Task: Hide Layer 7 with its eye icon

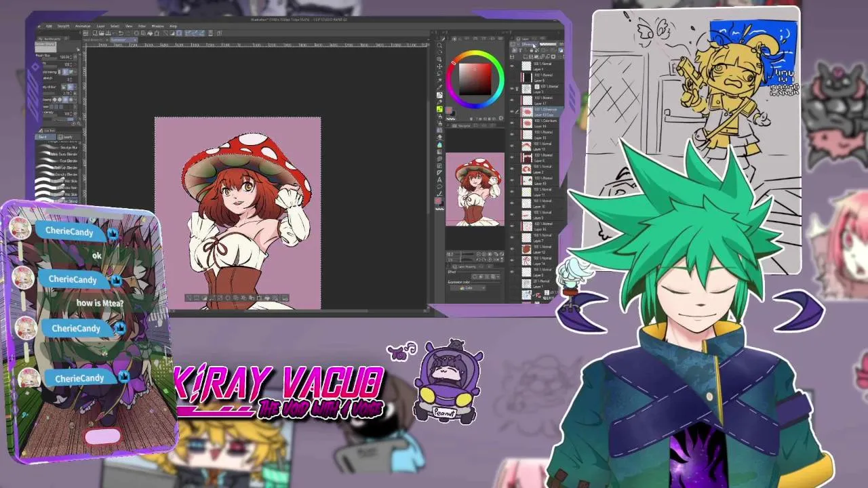Action: [x=512, y=237]
